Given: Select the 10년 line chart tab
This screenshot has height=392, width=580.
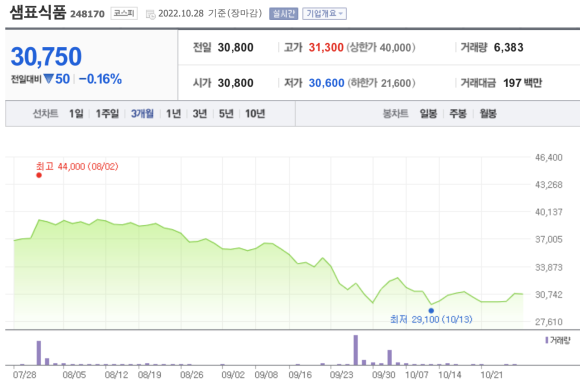Looking at the screenshot, I should coord(255,114).
